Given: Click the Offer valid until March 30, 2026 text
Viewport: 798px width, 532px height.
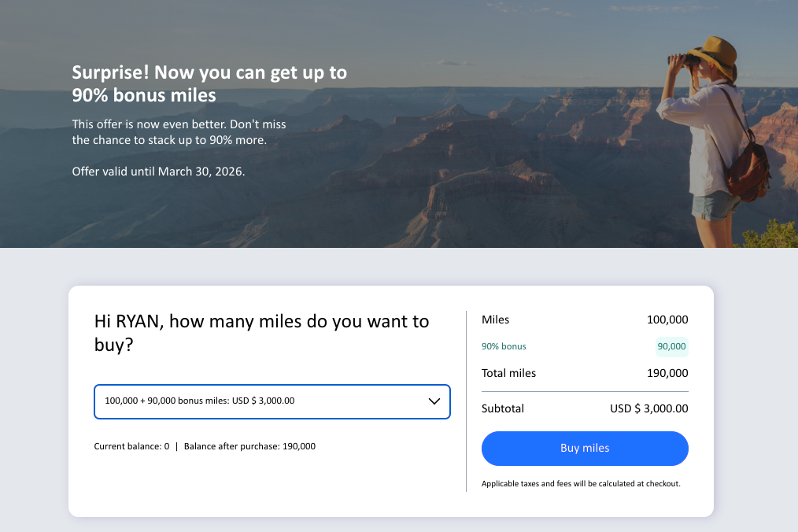Looking at the screenshot, I should point(159,171).
